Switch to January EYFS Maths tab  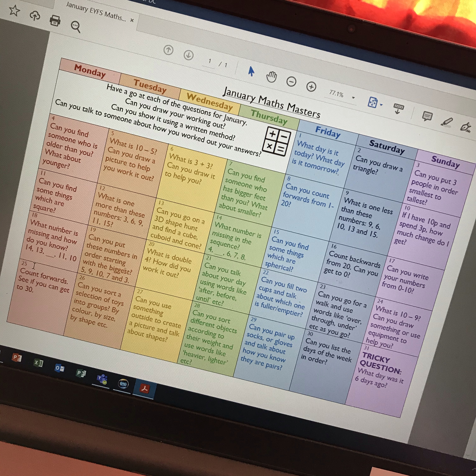point(96,11)
